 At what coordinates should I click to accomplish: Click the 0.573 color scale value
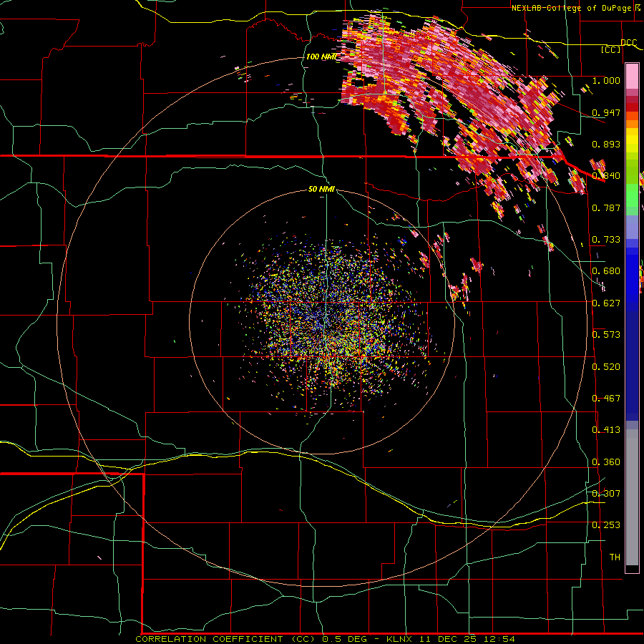(606, 334)
